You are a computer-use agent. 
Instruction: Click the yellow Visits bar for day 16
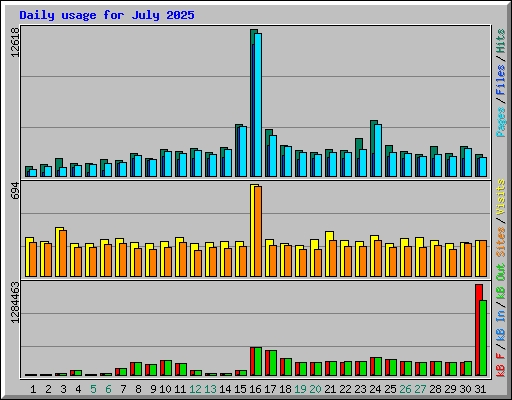click(x=252, y=230)
